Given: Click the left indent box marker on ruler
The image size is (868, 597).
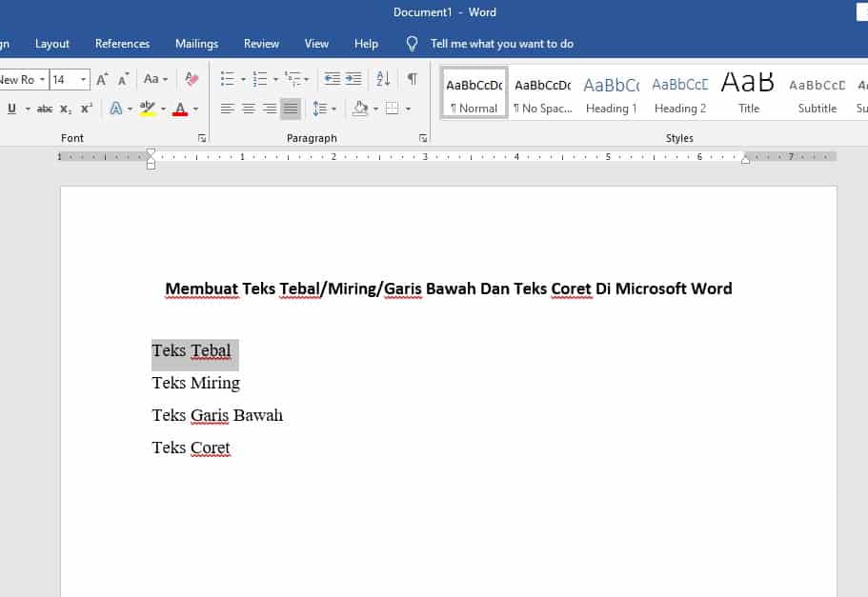Looking at the screenshot, I should click(x=151, y=166).
